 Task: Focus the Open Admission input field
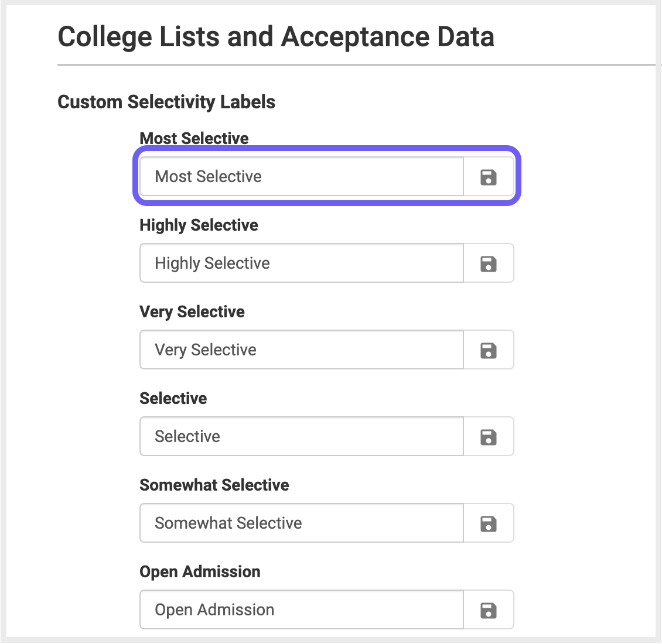302,610
